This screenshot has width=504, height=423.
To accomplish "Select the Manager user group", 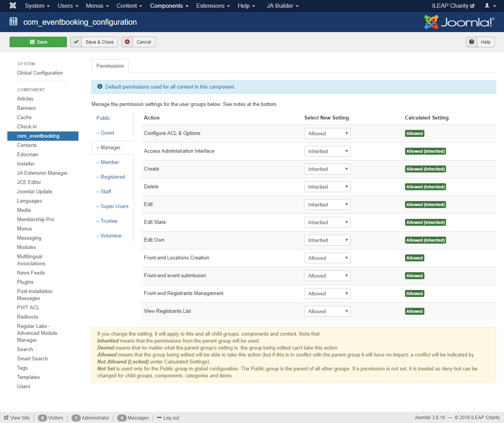I will tap(109, 147).
